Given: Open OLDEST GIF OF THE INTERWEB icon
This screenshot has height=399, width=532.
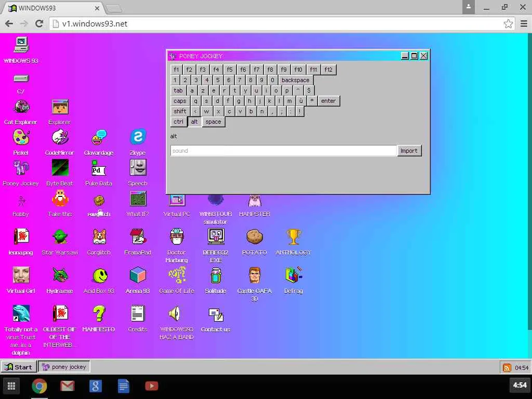Looking at the screenshot, I should (x=60, y=313).
